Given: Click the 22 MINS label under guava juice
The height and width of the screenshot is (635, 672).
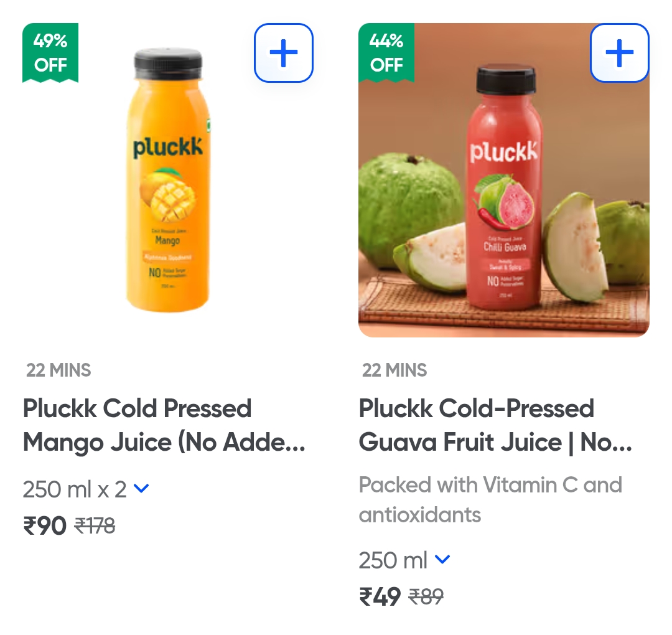Looking at the screenshot, I should pos(394,370).
